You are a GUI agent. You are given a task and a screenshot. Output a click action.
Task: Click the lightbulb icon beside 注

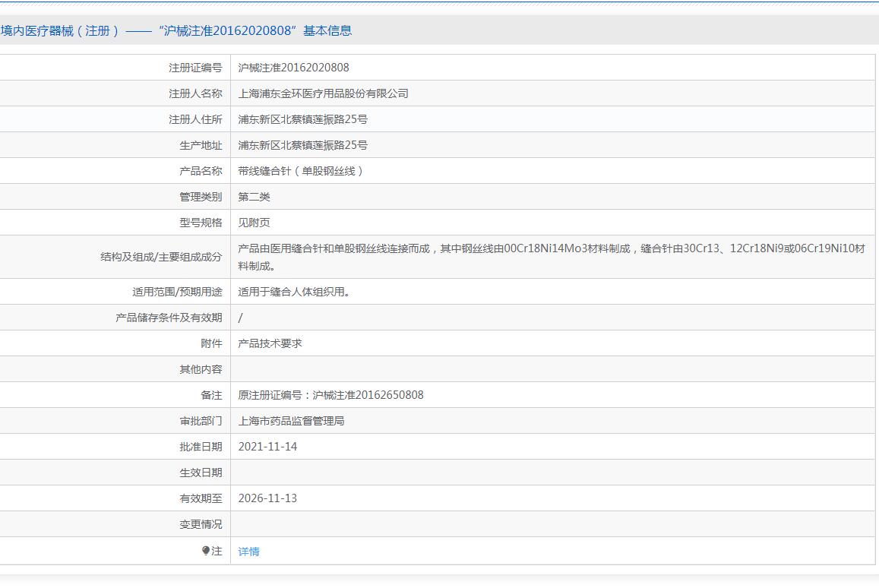coord(206,551)
